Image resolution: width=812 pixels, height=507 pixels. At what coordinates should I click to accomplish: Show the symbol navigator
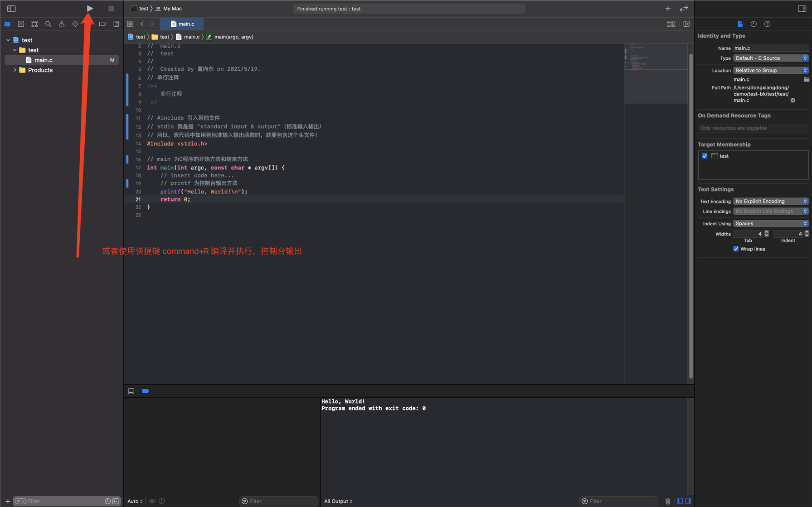click(34, 24)
